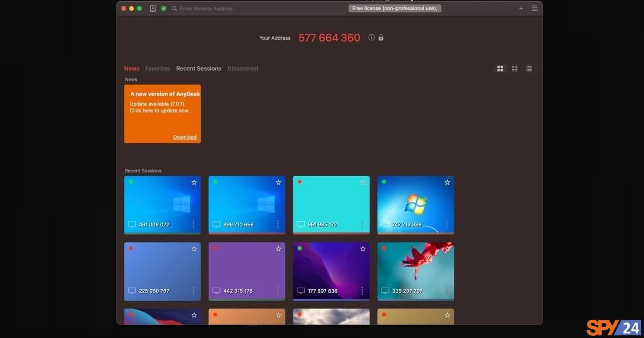Switch to detailed list view of sessions
Screen dimensions: 644x338
click(x=514, y=68)
